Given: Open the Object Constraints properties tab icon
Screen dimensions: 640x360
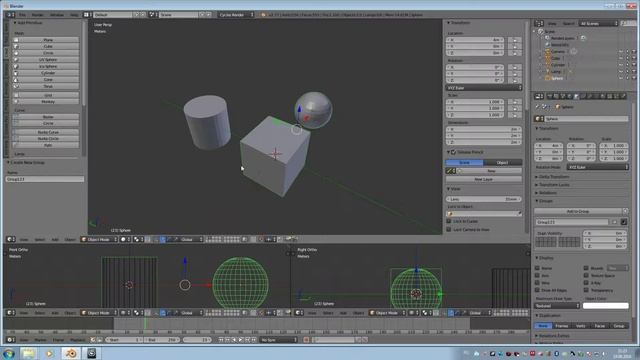Looking at the screenshot, I should (x=582, y=96).
